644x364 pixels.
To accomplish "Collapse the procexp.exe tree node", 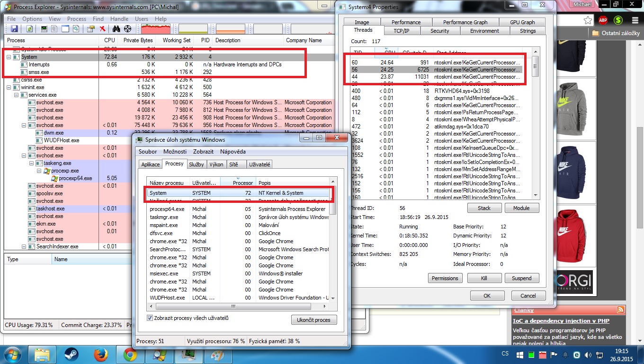I will point(39,171).
